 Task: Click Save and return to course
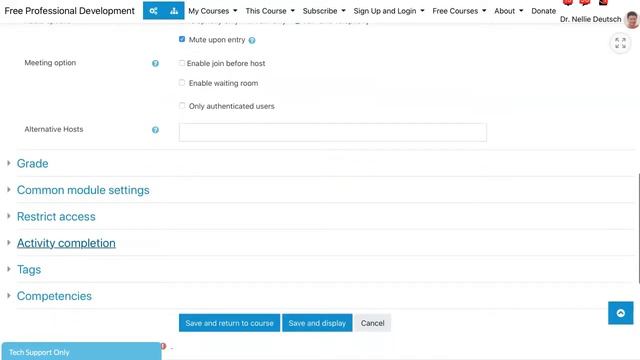(x=229, y=323)
